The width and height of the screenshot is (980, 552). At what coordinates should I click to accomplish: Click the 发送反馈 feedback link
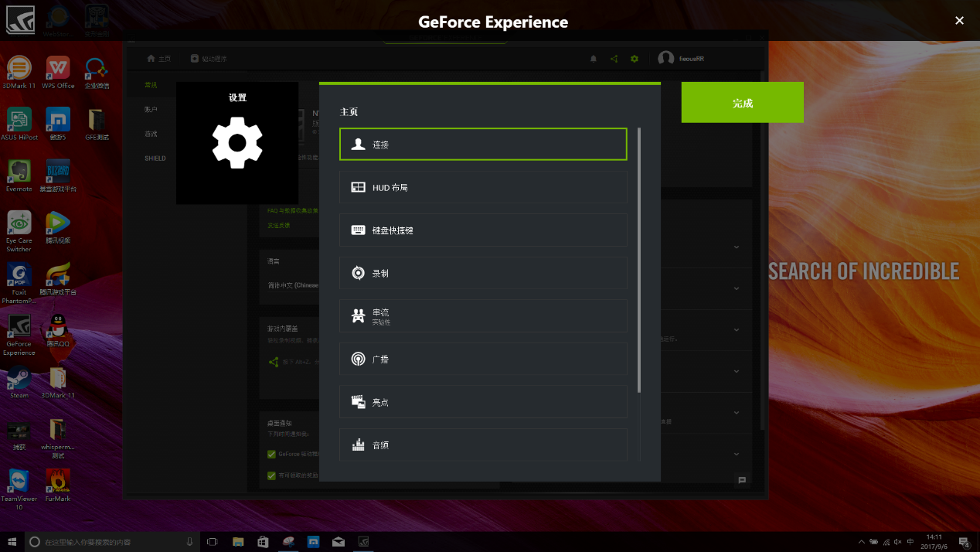pyautogui.click(x=279, y=225)
